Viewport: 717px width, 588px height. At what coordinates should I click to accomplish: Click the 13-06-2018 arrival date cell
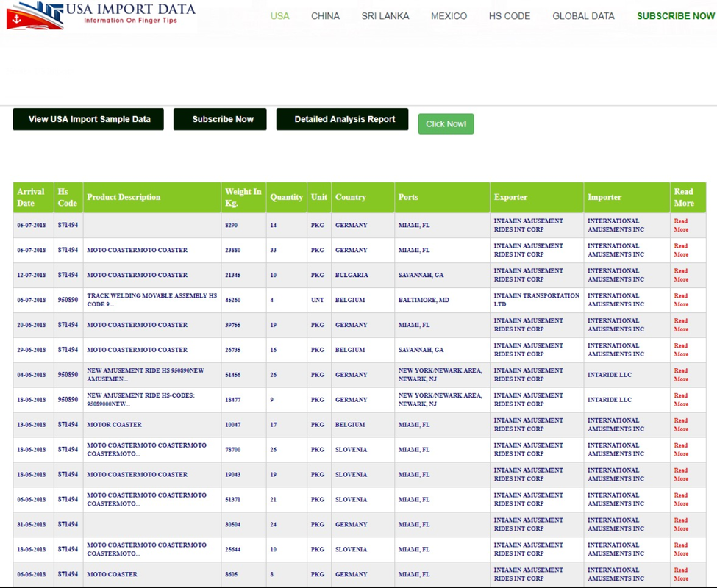[32, 424]
